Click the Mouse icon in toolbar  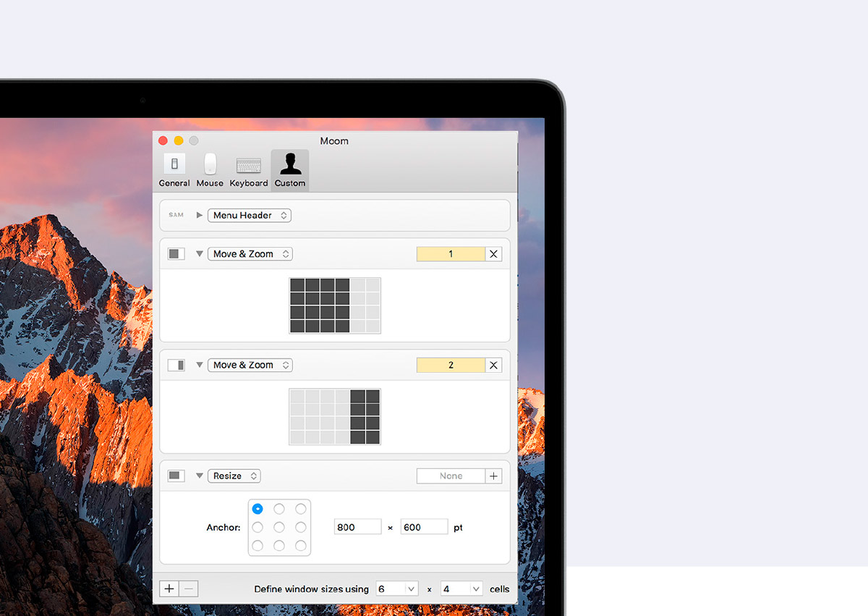[210, 164]
